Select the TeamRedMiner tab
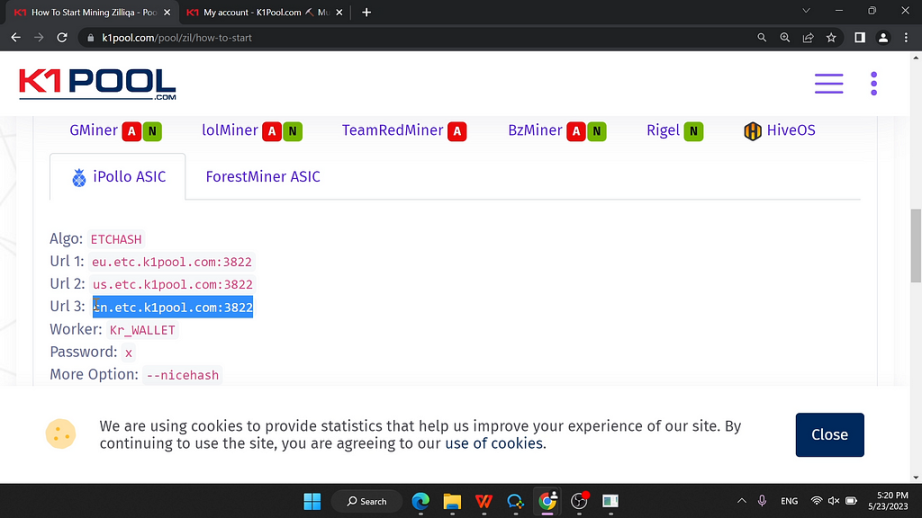The width and height of the screenshot is (922, 518). [405, 131]
